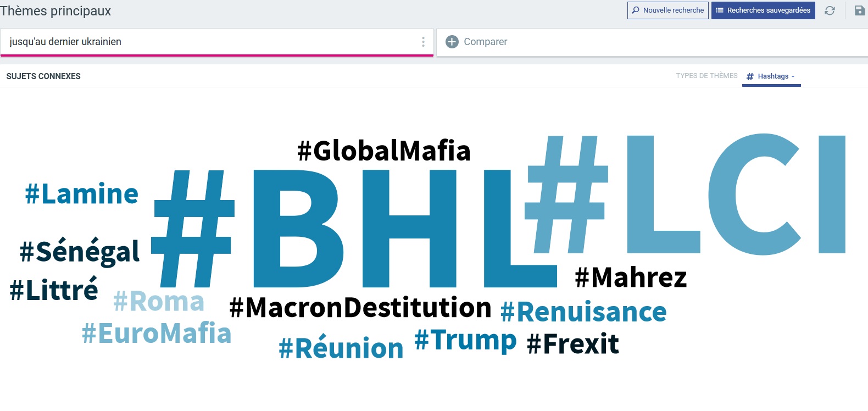The height and width of the screenshot is (411, 868).
Task: Select the 'jusqu'au dernier ukrainien' query field
Action: 216,42
